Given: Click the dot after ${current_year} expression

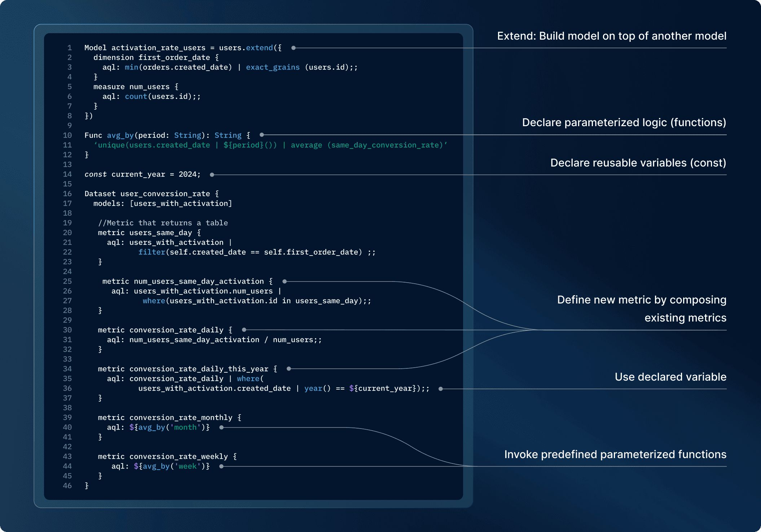Looking at the screenshot, I should click(x=441, y=389).
